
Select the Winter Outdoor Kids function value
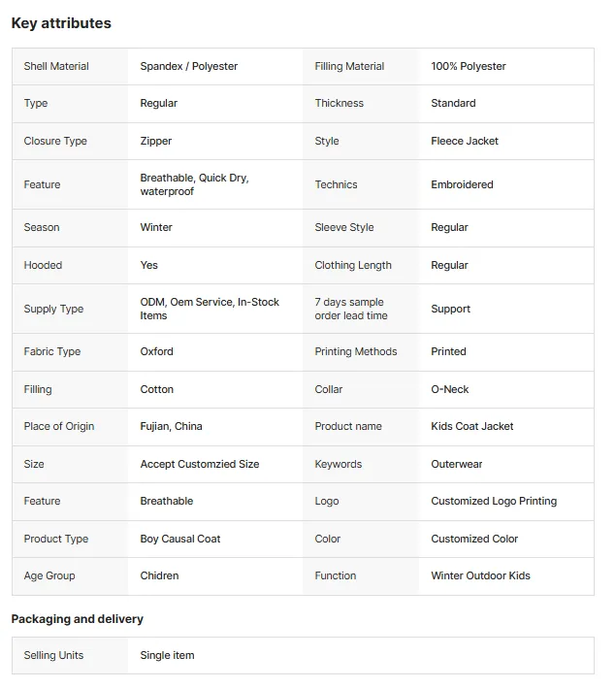(x=480, y=575)
